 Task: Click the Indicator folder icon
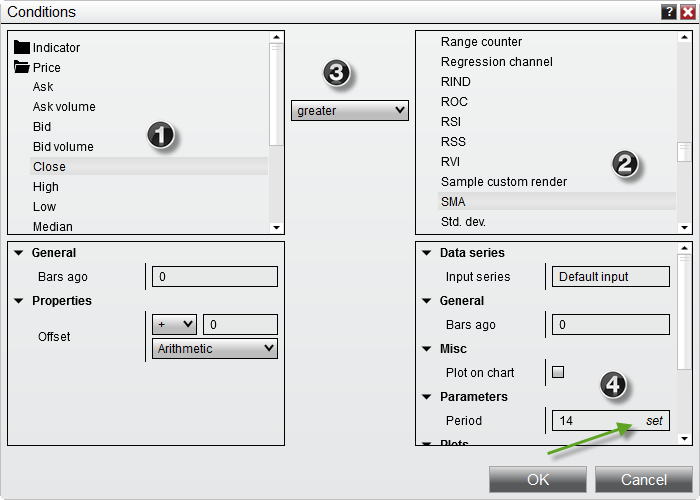[21, 47]
